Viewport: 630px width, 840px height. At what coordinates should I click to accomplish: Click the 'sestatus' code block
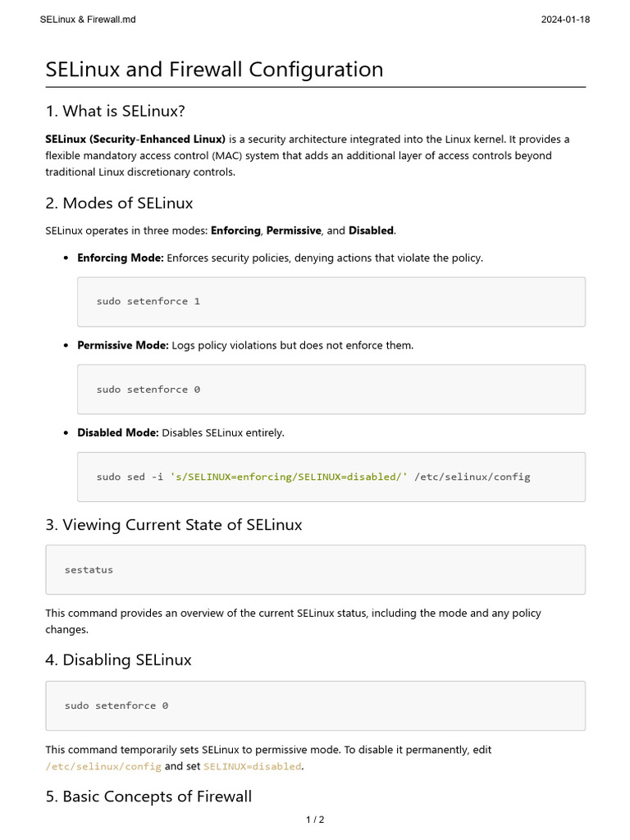[x=315, y=569]
